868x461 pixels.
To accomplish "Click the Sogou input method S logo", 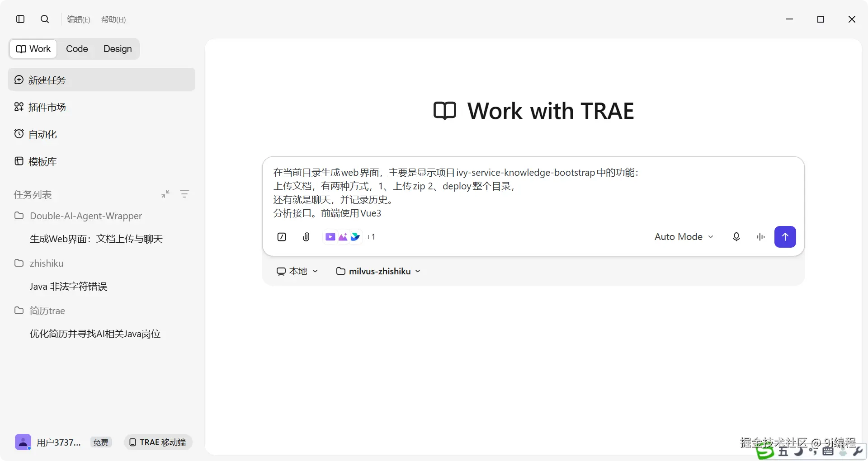I will pos(765,451).
